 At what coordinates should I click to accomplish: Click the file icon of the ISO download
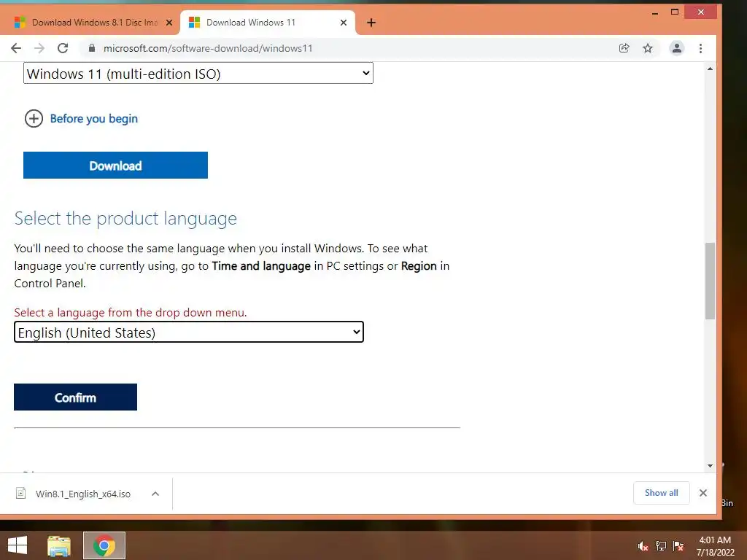[20, 494]
